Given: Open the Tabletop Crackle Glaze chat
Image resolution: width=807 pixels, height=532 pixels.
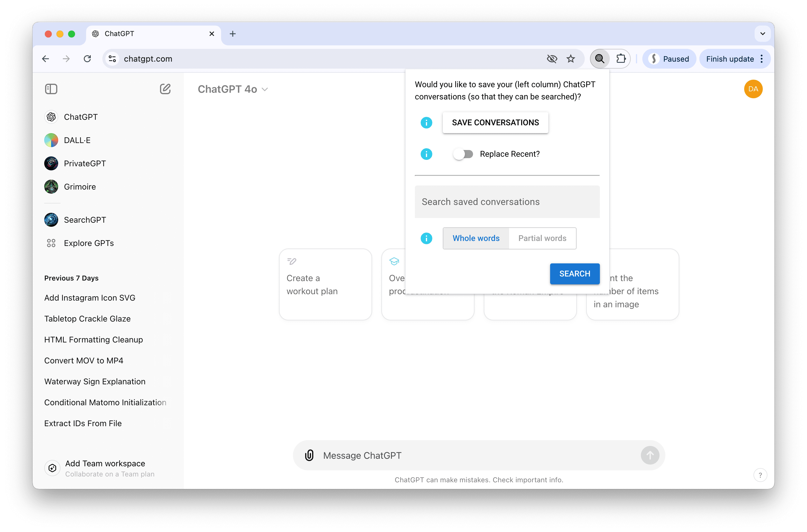Looking at the screenshot, I should click(87, 319).
